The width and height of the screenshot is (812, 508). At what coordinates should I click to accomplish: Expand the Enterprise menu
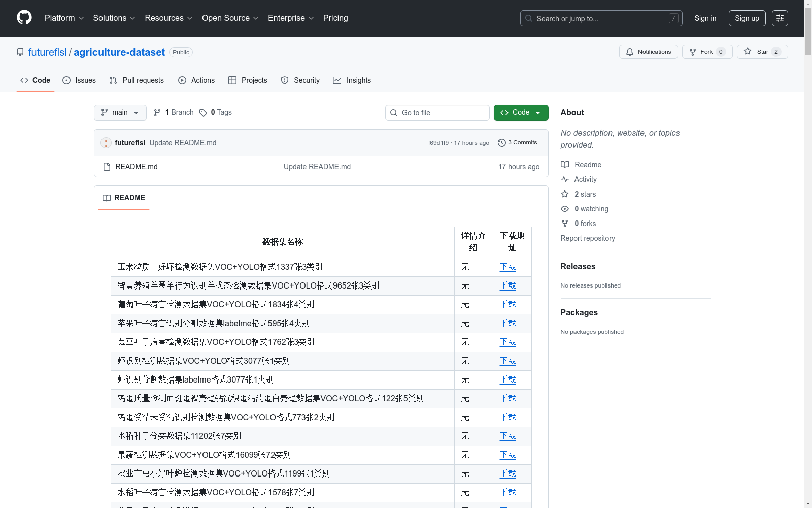coord(291,18)
